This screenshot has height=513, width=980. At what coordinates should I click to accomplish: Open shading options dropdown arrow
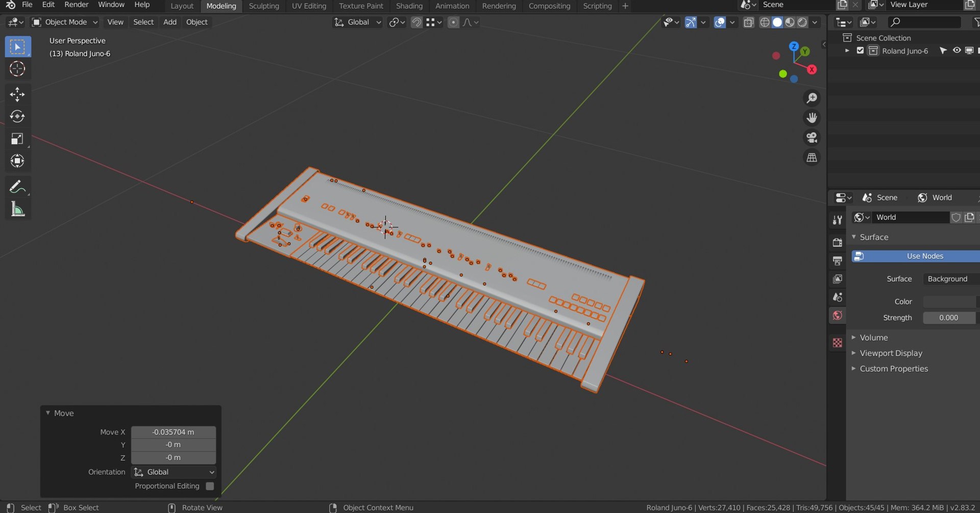tap(816, 22)
